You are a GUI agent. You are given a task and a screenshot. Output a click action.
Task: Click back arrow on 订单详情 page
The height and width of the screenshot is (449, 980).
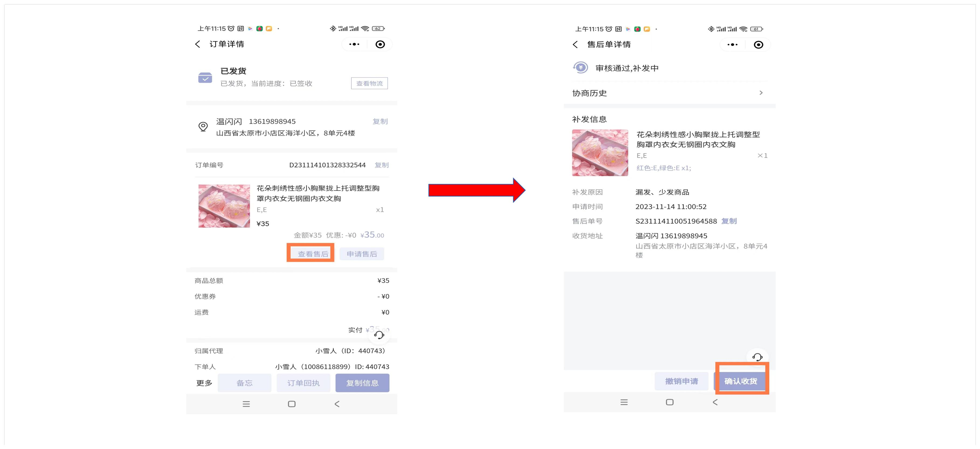[x=198, y=44]
